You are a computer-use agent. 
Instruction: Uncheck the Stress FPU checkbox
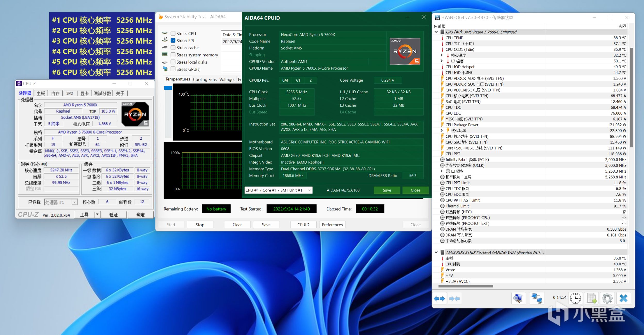pos(173,41)
